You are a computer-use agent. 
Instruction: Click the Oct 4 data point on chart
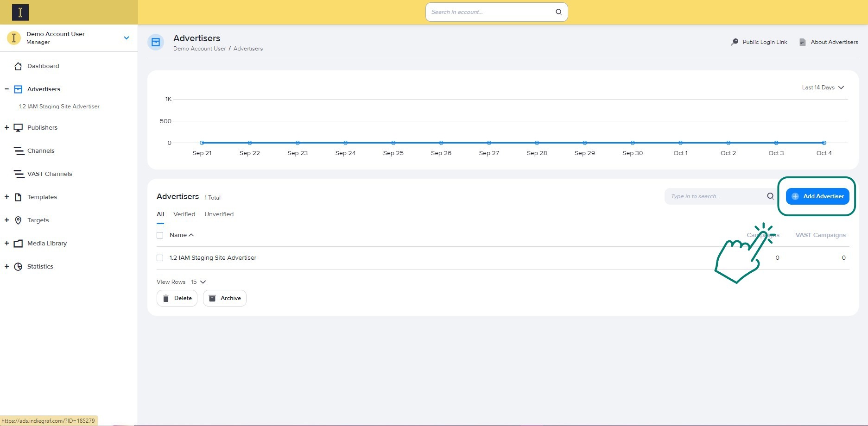tap(824, 143)
